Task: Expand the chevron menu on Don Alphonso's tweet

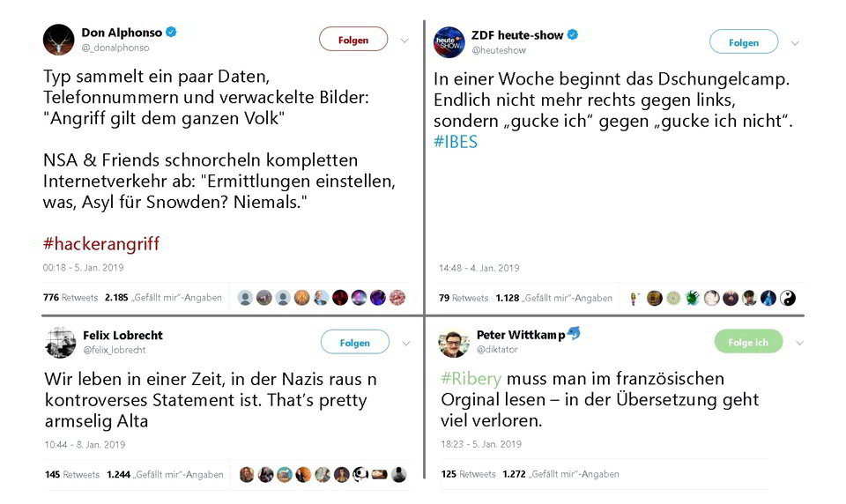Action: 404,41
